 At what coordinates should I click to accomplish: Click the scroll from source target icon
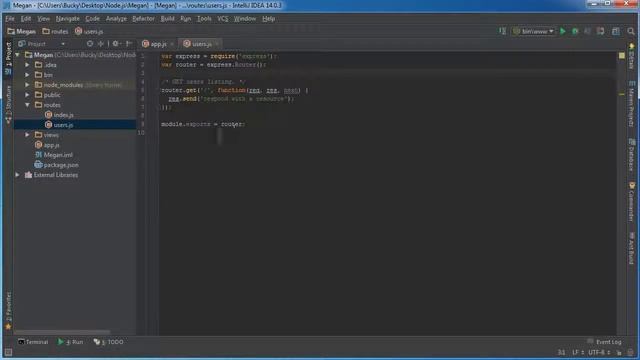[90, 44]
